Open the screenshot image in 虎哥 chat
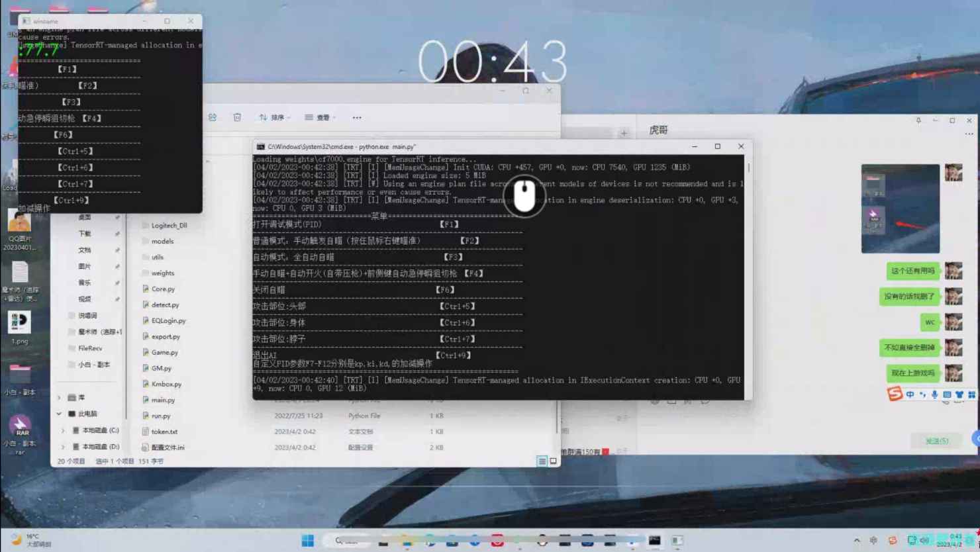The height and width of the screenshot is (552, 980). [901, 208]
